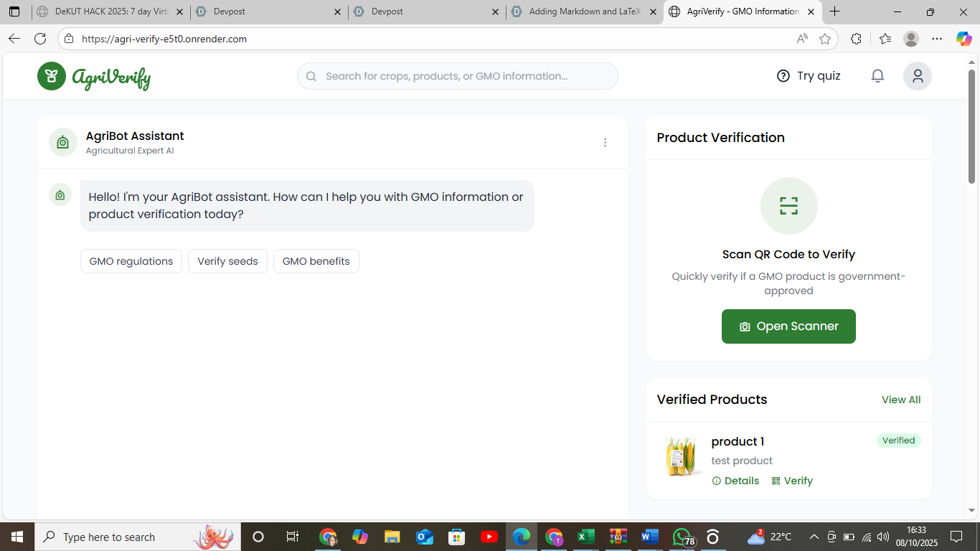Open YouTube from the taskbar
980x551 pixels.
tap(489, 537)
